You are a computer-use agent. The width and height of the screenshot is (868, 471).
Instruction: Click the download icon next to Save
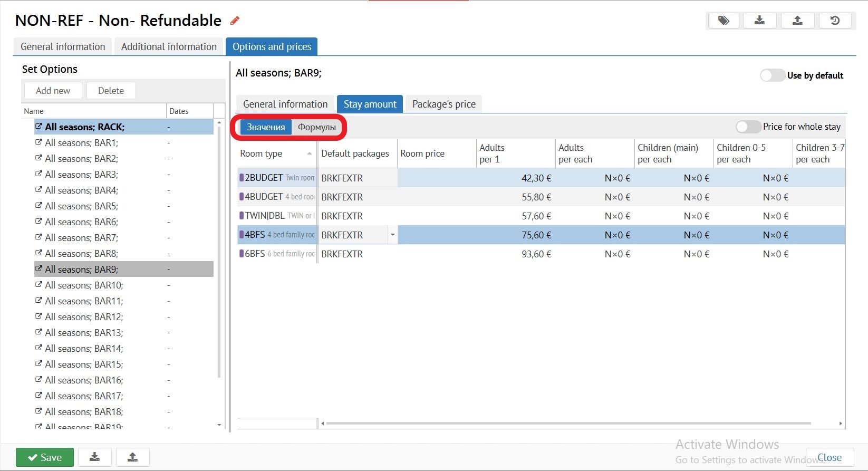tap(95, 457)
